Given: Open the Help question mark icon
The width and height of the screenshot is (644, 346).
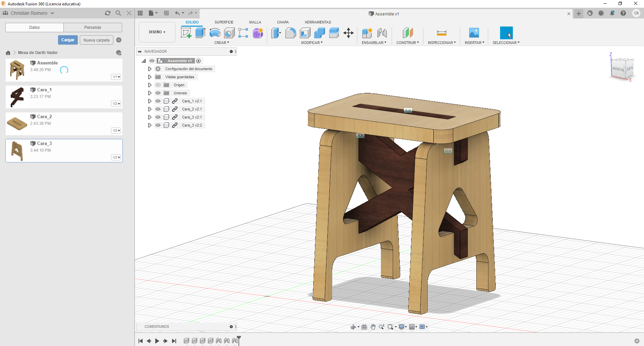Looking at the screenshot, I should (x=623, y=13).
